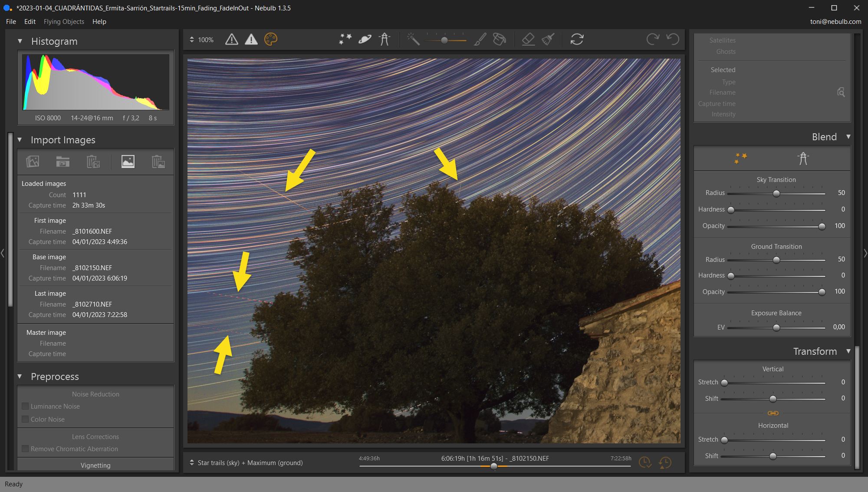Click the import image stack icon

coord(33,162)
